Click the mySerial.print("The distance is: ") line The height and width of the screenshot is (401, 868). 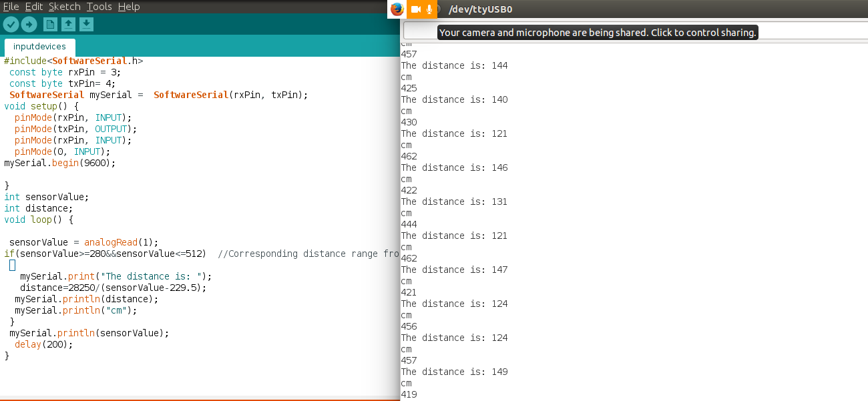pos(116,276)
